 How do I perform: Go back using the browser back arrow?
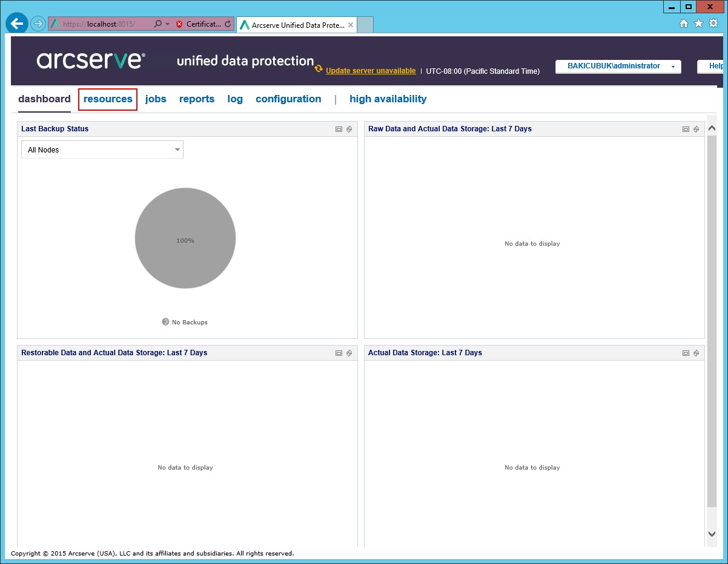tap(17, 24)
